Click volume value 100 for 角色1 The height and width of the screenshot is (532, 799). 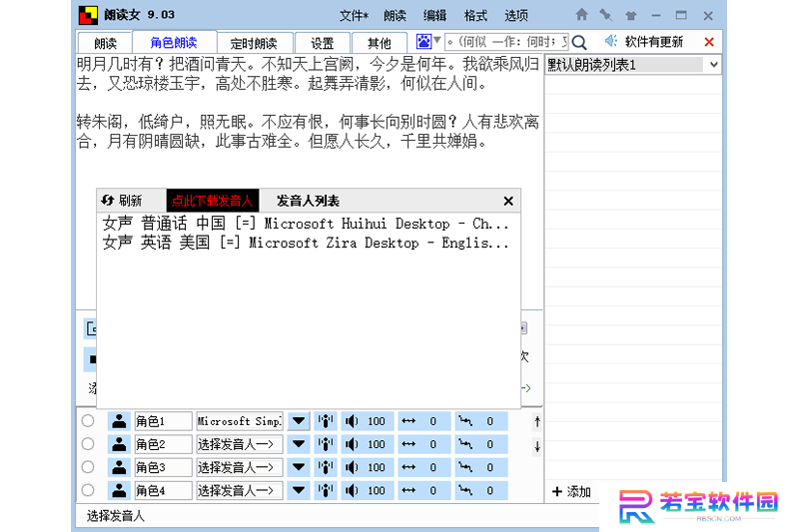pos(377,421)
